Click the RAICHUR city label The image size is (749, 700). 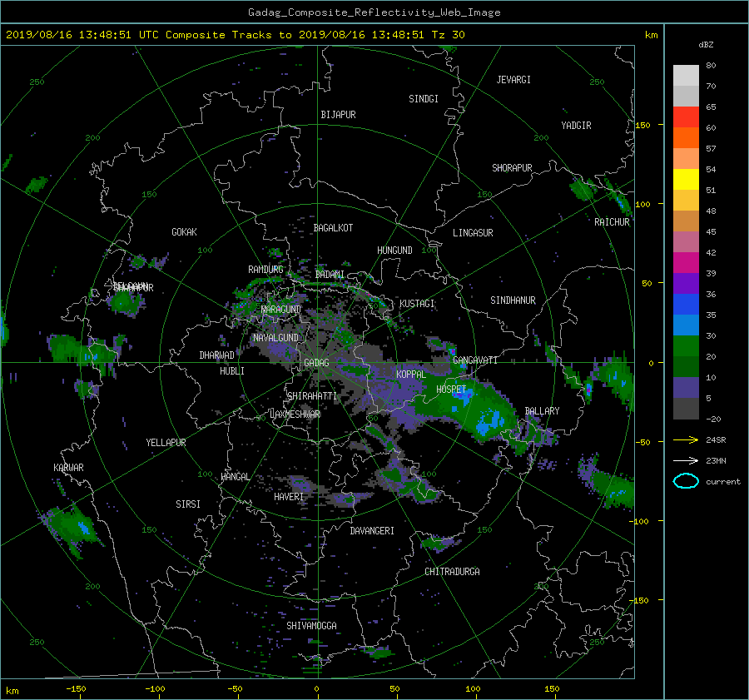[612, 222]
